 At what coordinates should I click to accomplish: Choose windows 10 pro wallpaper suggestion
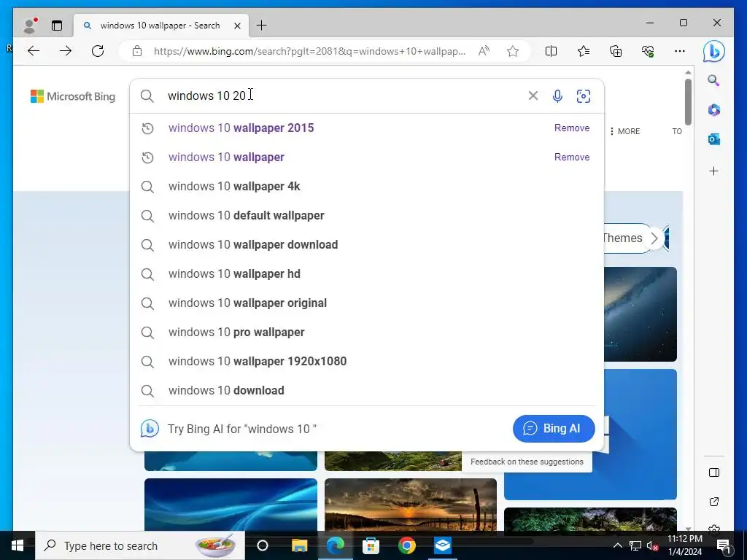pos(367,332)
